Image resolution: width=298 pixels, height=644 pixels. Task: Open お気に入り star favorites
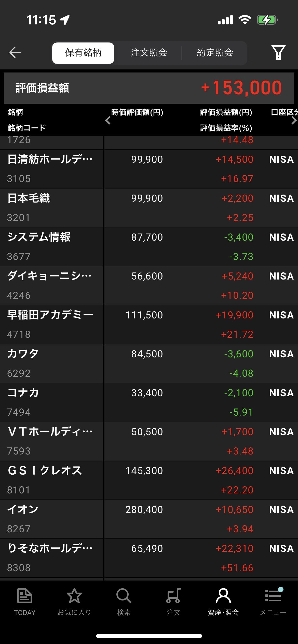coord(74,602)
